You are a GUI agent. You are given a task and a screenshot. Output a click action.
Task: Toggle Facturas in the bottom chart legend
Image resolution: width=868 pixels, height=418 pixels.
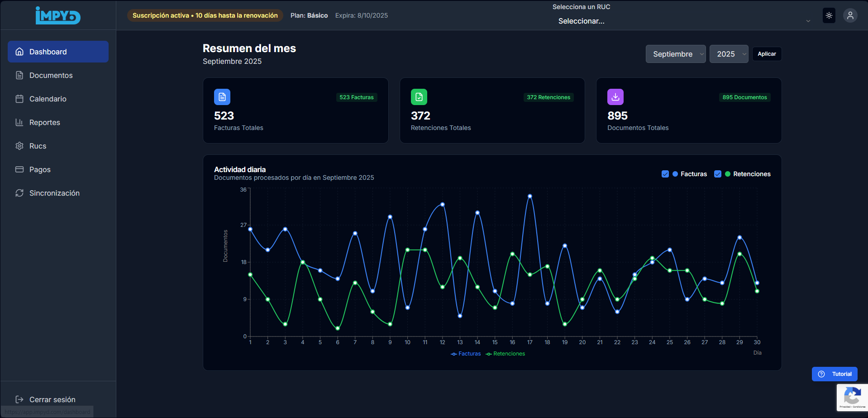click(x=466, y=354)
